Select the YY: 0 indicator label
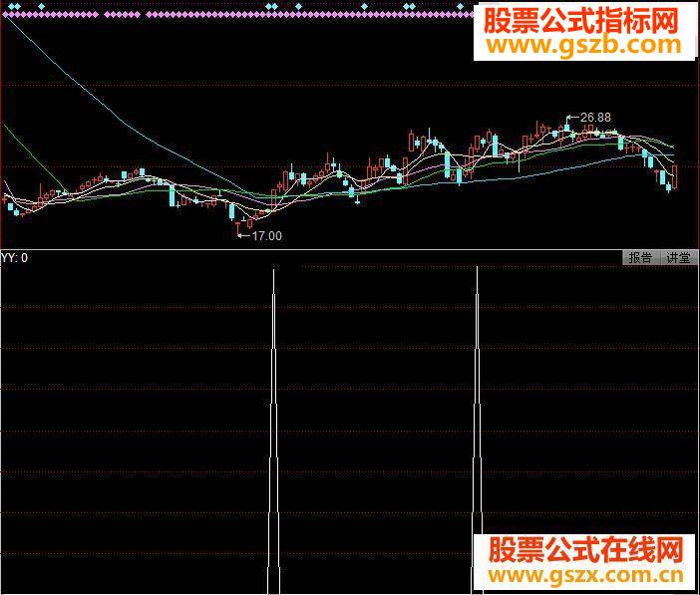The height and width of the screenshot is (595, 700). pos(14,257)
